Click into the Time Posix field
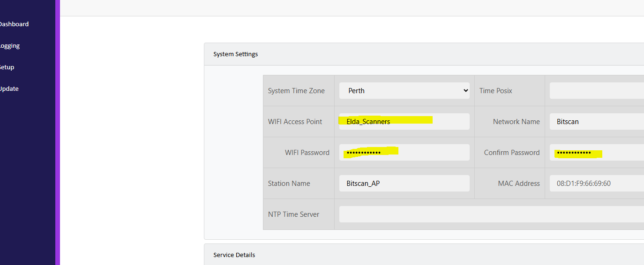Viewport: 644px width, 265px height. pyautogui.click(x=597, y=90)
